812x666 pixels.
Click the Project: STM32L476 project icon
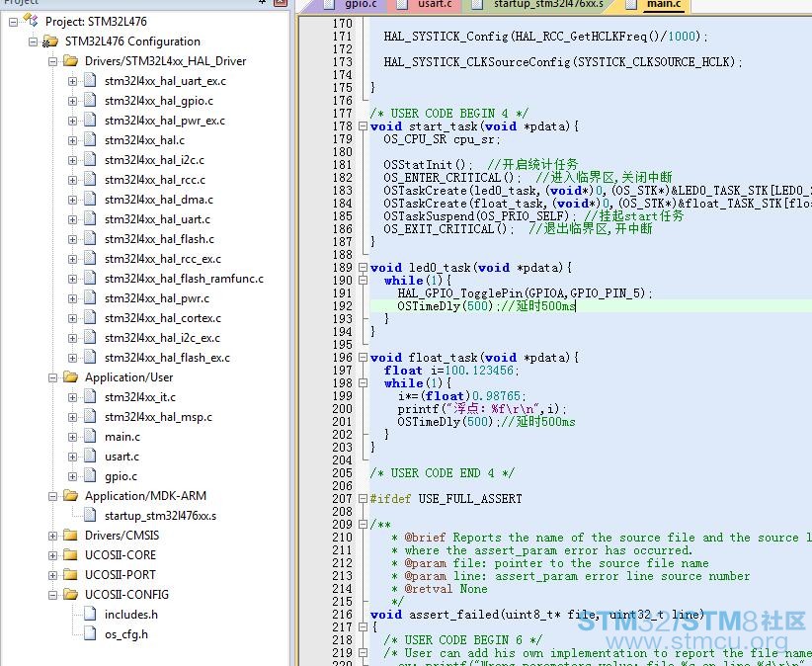coord(31,21)
